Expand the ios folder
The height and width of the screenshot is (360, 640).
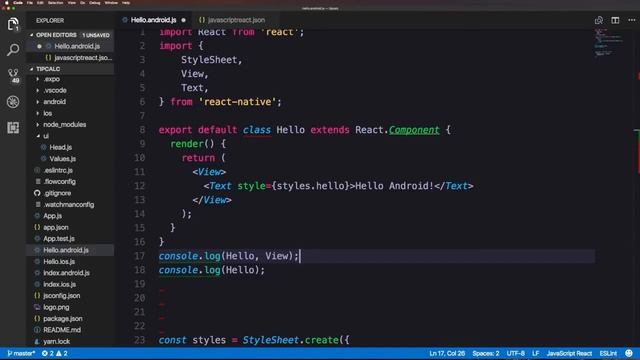pyautogui.click(x=48, y=113)
